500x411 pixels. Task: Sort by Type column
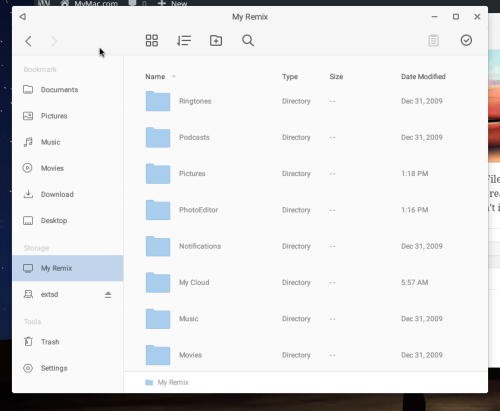tap(290, 77)
